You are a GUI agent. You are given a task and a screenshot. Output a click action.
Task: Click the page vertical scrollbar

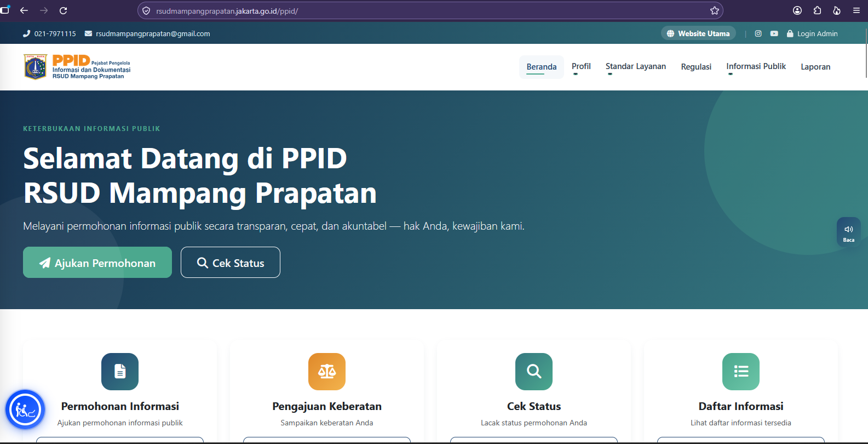pyautogui.click(x=866, y=52)
